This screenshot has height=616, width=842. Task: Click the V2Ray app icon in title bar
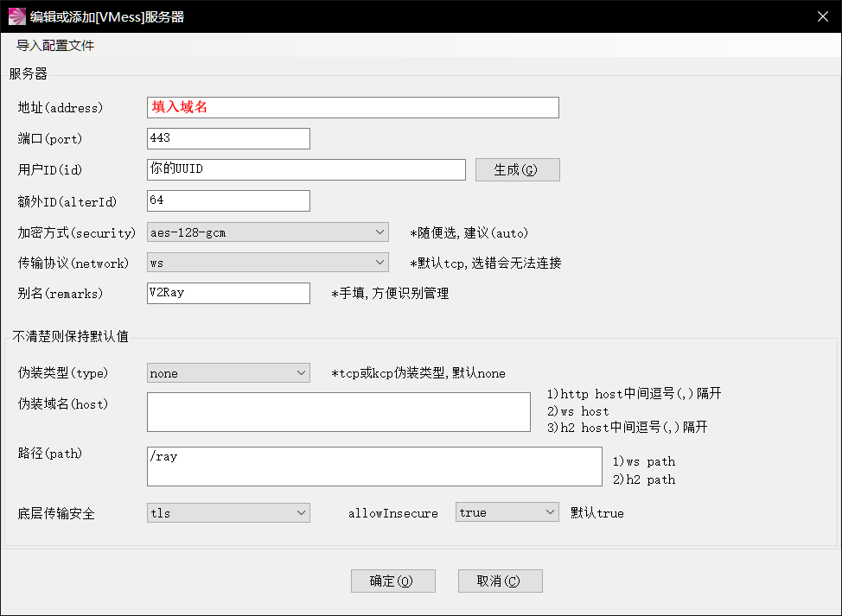coord(16,16)
